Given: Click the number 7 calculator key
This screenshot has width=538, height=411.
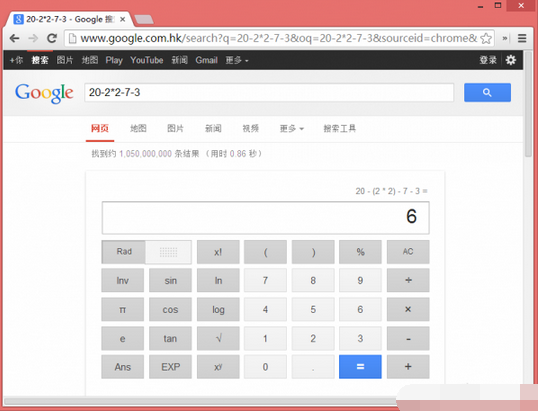Looking at the screenshot, I should pyautogui.click(x=265, y=281).
